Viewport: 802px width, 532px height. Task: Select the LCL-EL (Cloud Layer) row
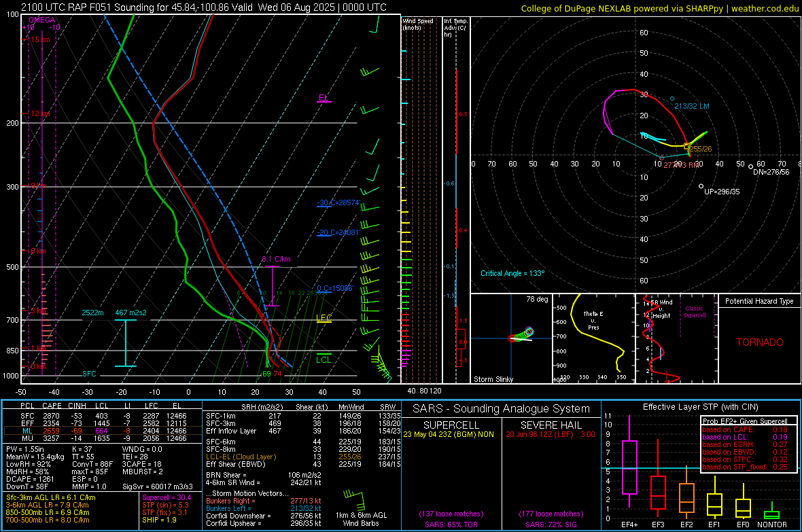pos(303,457)
